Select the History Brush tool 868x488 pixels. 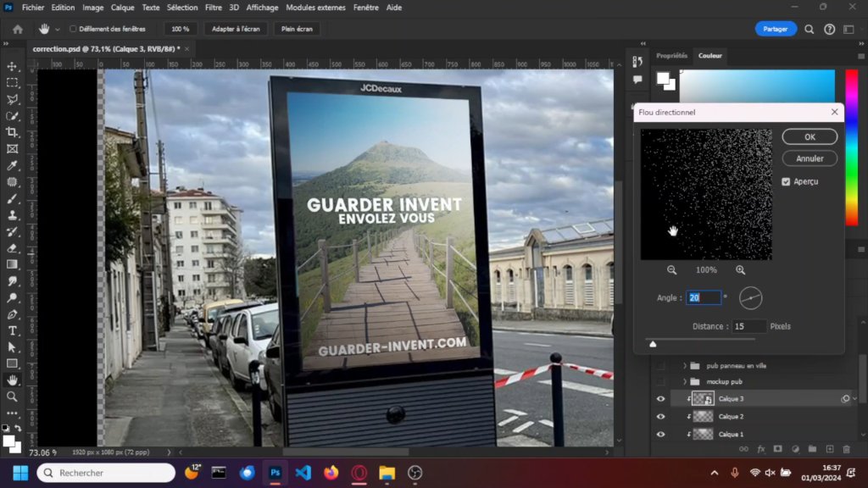(12, 232)
